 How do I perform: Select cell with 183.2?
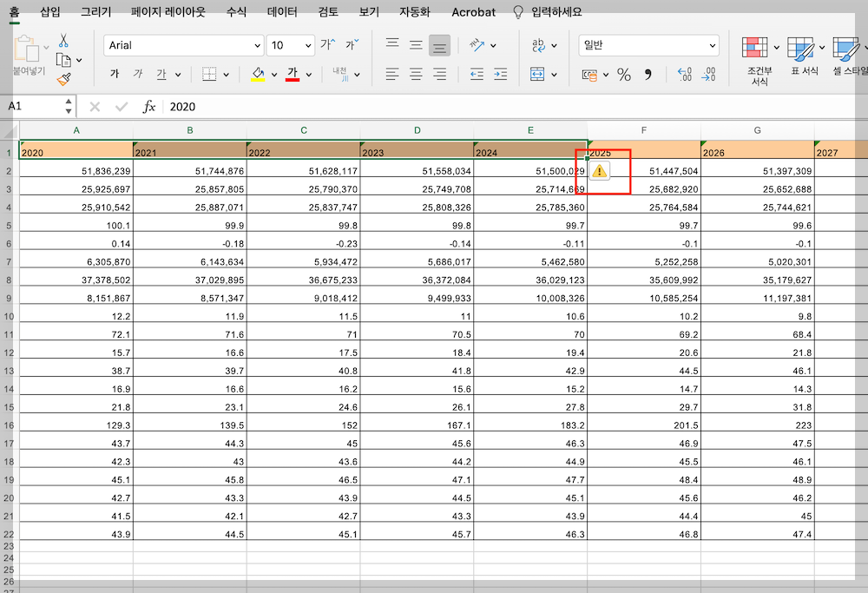530,425
